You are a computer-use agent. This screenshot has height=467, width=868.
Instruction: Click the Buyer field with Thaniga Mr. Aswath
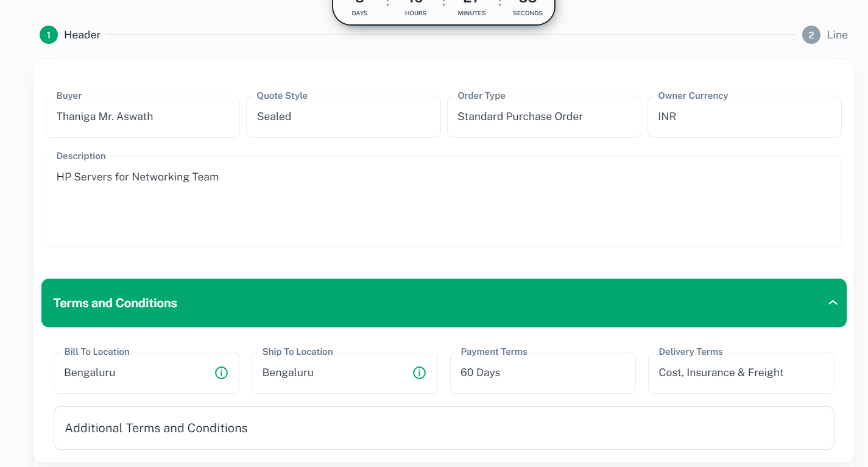tap(143, 117)
